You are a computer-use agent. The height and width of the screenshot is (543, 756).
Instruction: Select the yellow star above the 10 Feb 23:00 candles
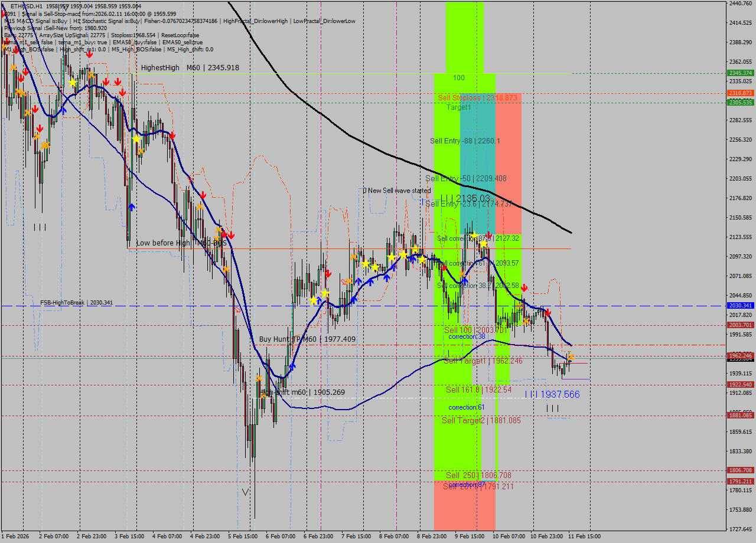(x=571, y=357)
